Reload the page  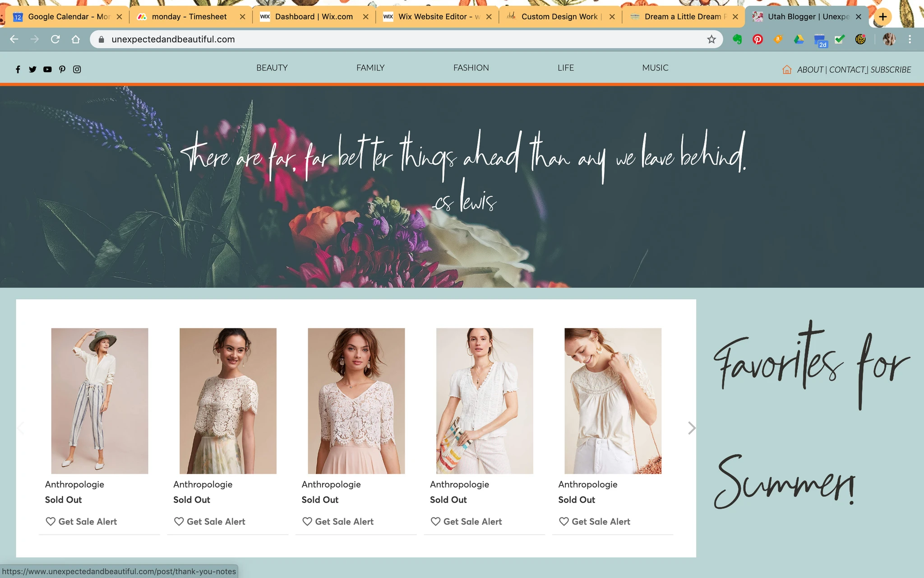point(55,39)
